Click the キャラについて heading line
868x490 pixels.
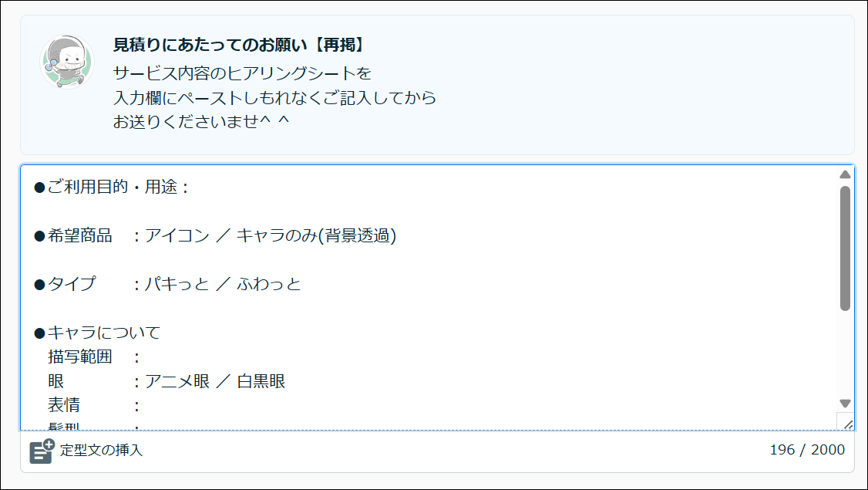(97, 333)
